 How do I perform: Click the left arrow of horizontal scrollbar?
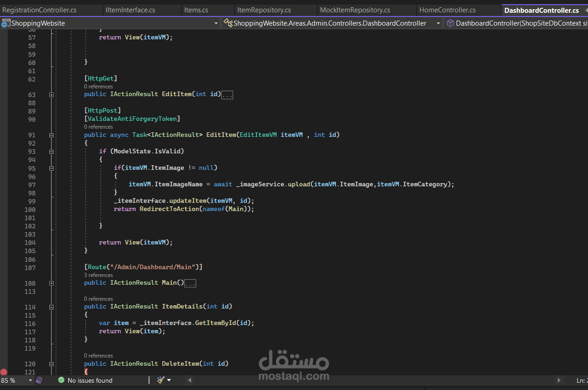coord(190,380)
